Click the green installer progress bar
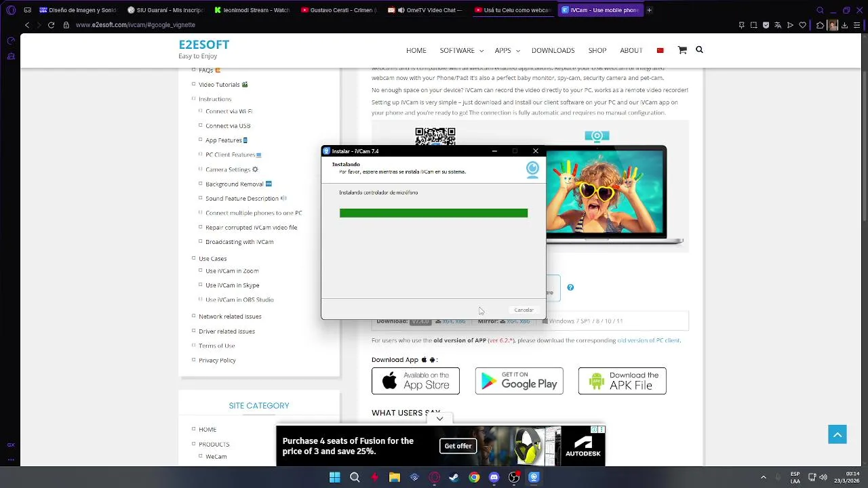This screenshot has width=868, height=488. pyautogui.click(x=433, y=213)
